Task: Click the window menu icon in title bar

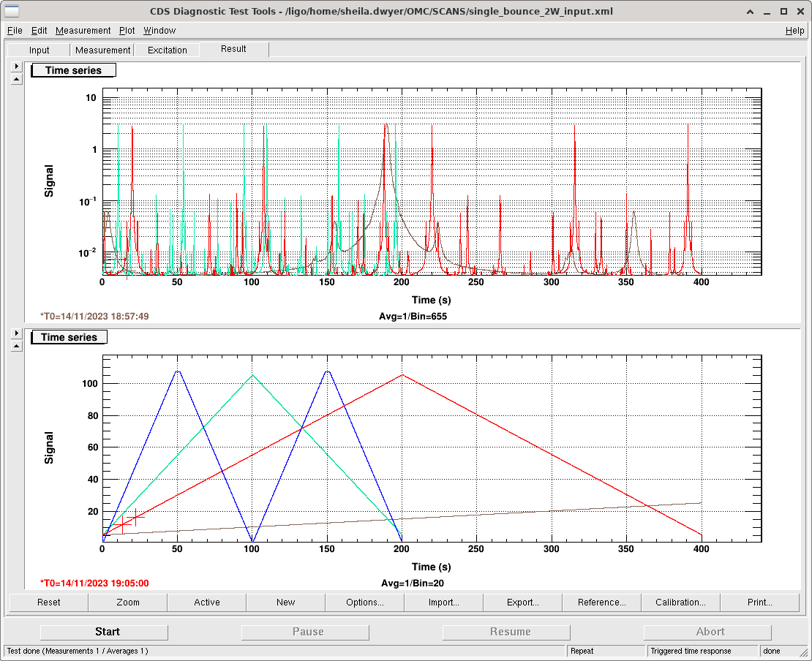Action: click(x=11, y=11)
